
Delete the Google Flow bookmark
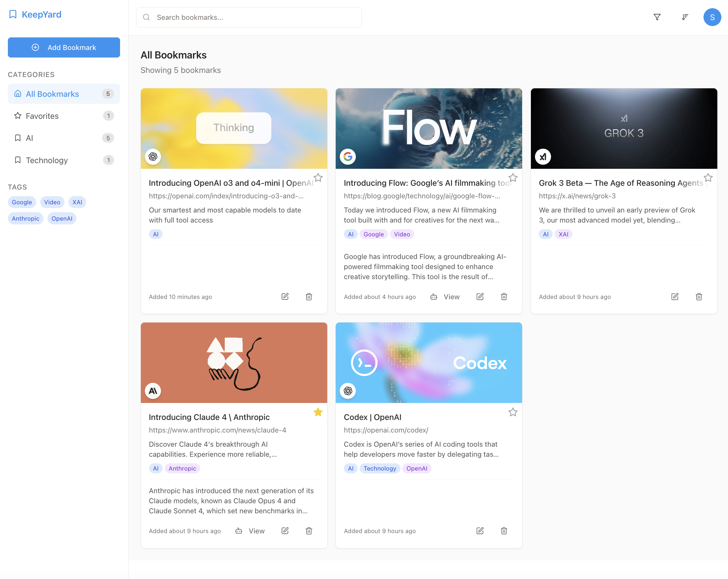[504, 297]
